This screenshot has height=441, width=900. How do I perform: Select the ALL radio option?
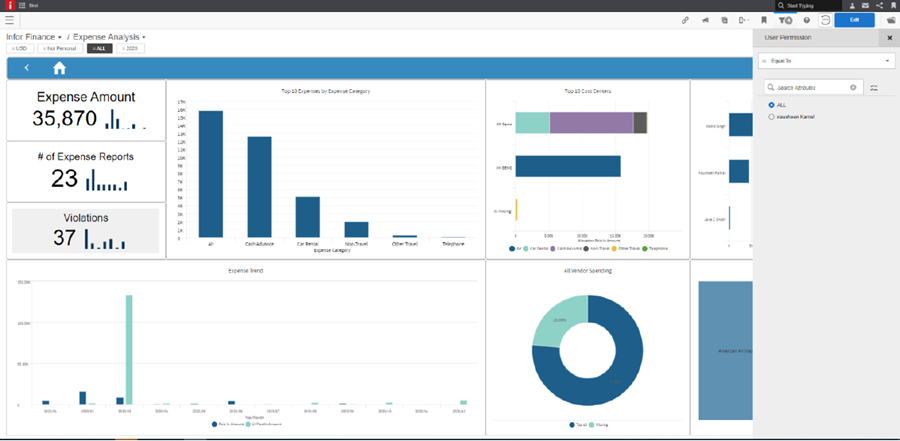[771, 104]
